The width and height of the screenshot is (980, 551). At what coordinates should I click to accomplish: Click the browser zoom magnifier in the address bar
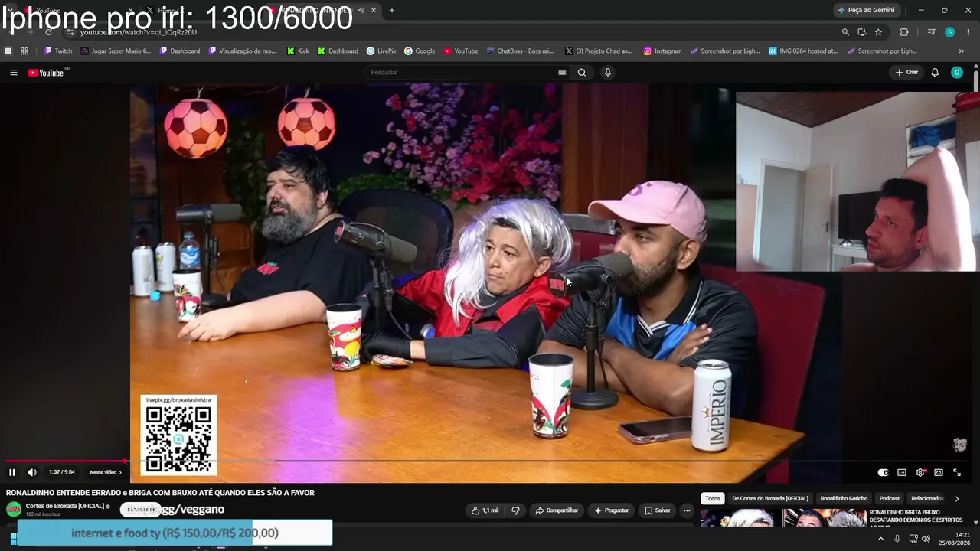coord(845,32)
